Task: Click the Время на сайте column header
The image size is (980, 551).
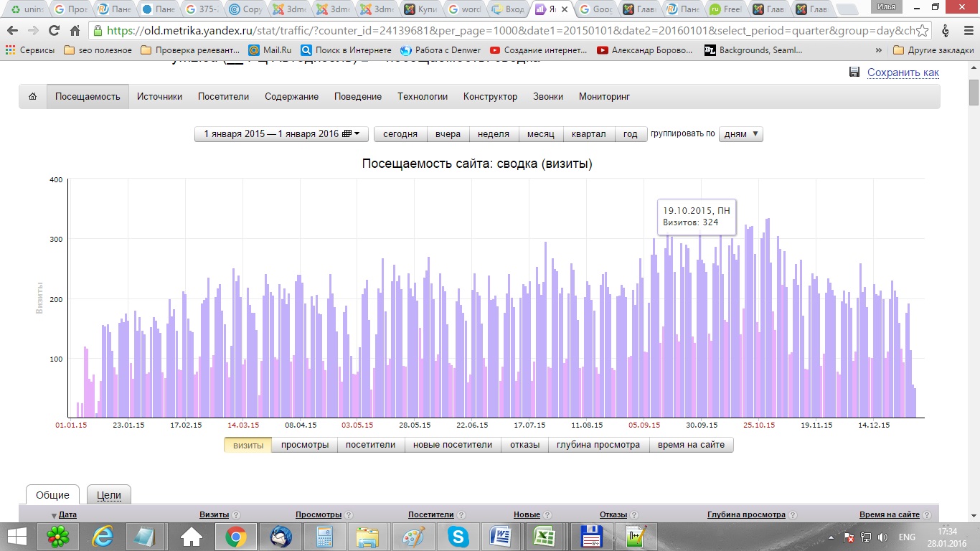Action: point(890,515)
